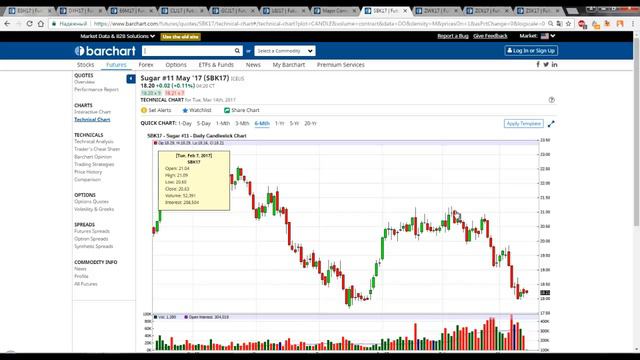
Task: Select the 1-Mth quick chart
Action: point(223,123)
